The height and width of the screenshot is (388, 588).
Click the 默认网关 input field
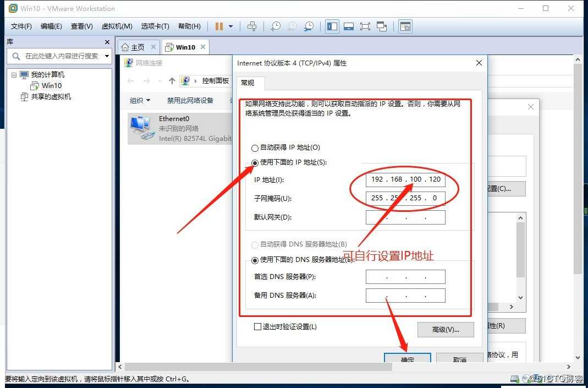[405, 217]
